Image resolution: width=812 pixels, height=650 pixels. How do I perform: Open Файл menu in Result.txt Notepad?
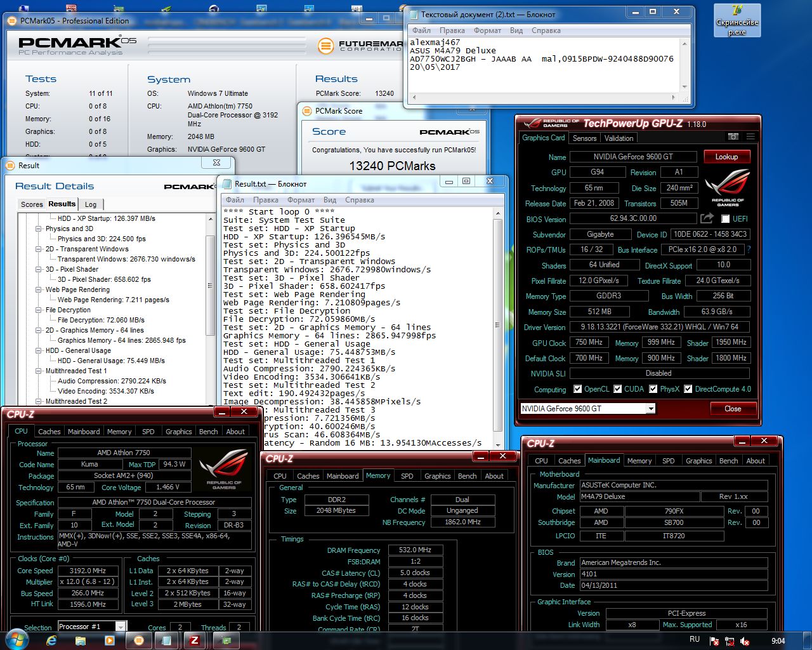(x=235, y=200)
